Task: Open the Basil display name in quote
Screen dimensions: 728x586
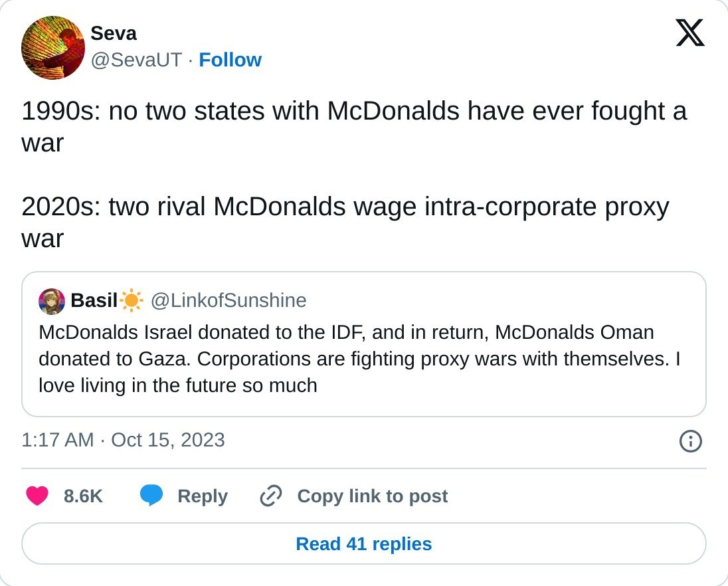Action: click(x=94, y=301)
